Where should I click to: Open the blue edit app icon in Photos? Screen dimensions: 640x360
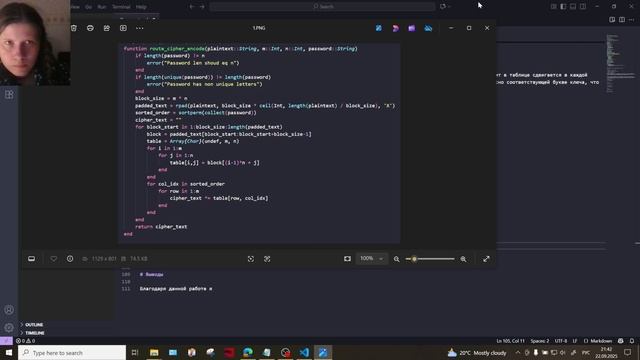click(x=379, y=28)
